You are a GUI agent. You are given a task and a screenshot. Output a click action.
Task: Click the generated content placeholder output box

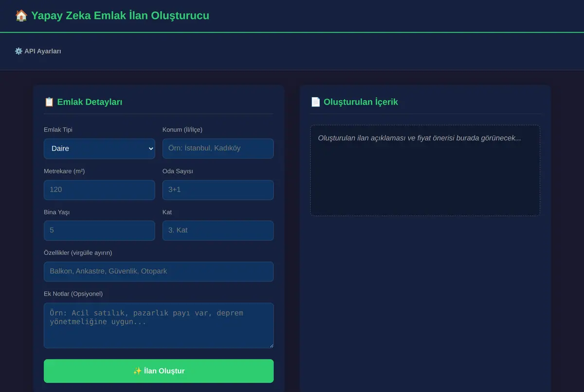click(x=425, y=171)
